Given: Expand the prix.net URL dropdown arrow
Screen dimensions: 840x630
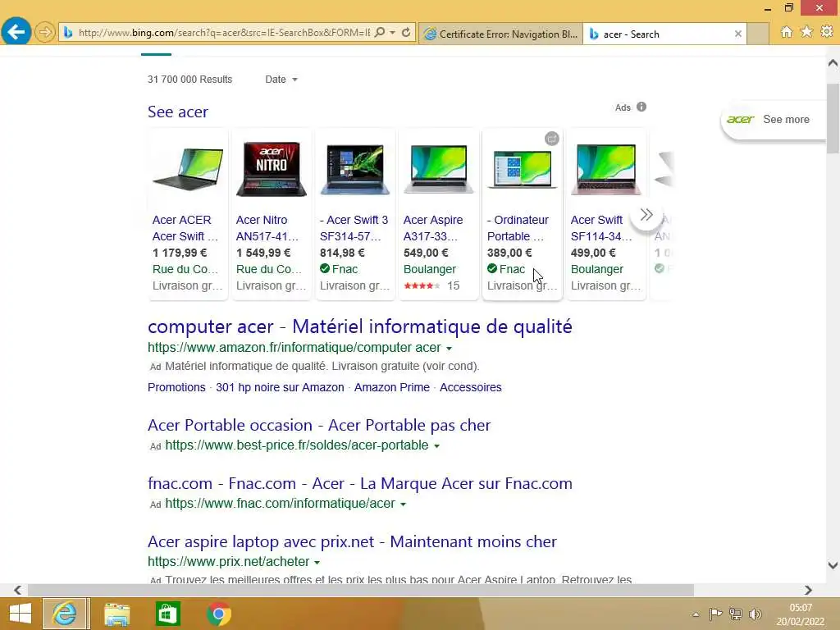Looking at the screenshot, I should 317,563.
